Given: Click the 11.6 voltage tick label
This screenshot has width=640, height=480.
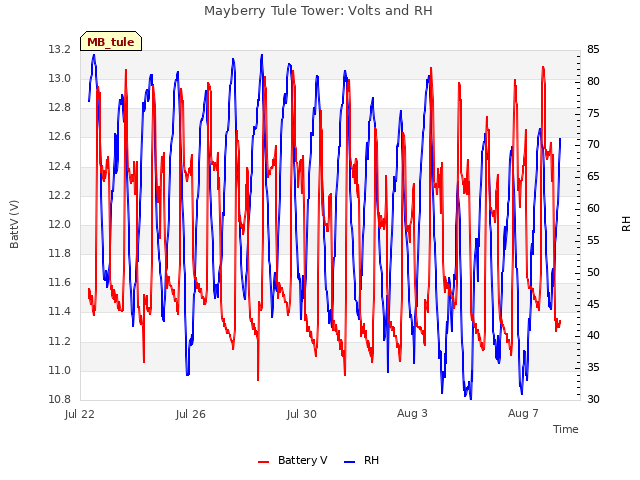Looking at the screenshot, I should pos(60,282).
